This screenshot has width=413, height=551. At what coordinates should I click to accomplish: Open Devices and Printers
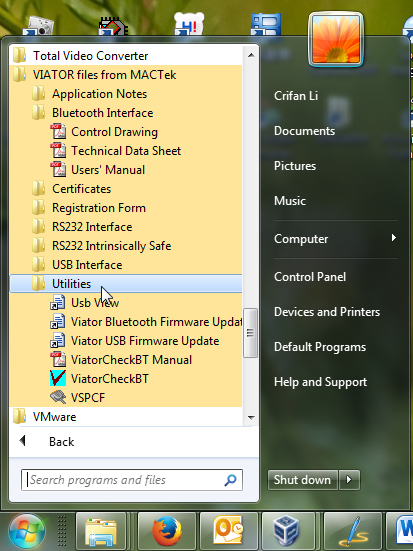pyautogui.click(x=327, y=312)
